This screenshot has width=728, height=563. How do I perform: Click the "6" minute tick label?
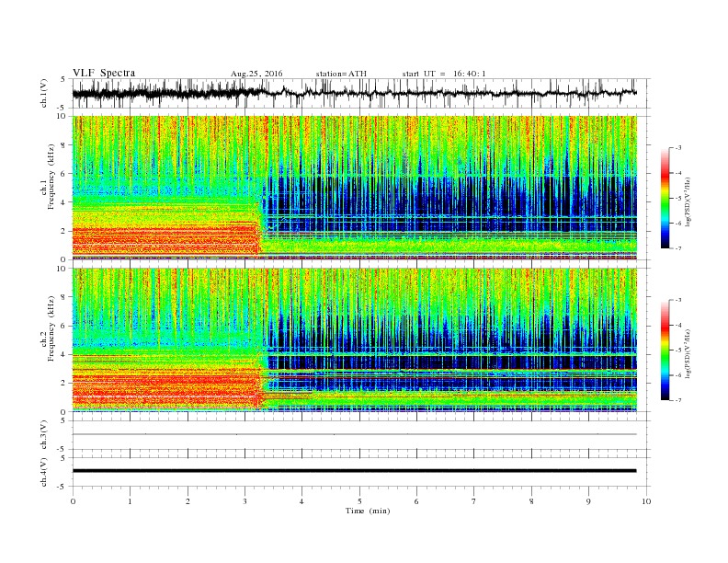coord(416,501)
